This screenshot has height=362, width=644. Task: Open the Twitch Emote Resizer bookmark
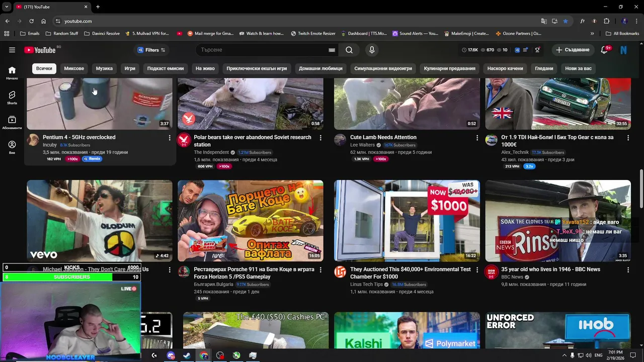tap(313, 33)
